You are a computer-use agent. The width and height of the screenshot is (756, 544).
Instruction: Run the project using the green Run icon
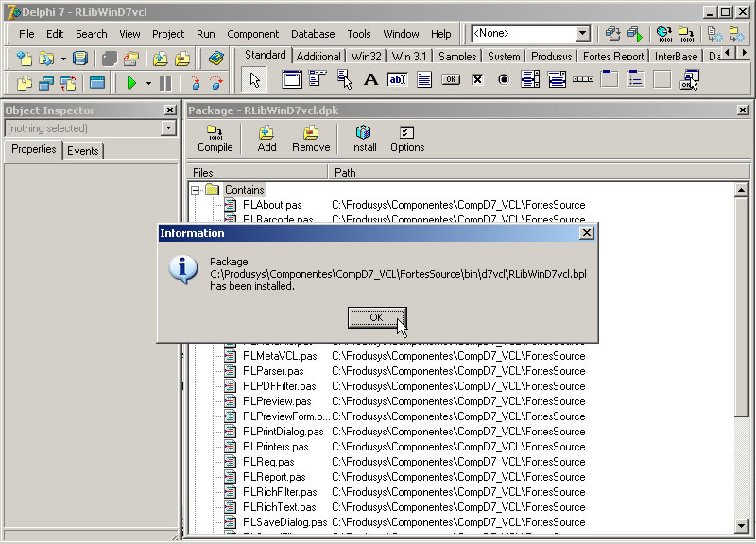131,82
